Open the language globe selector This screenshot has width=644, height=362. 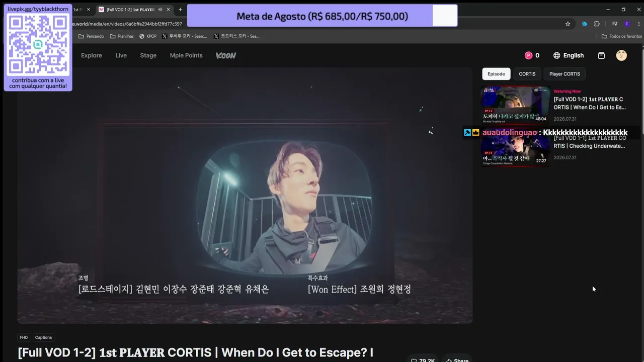[569, 55]
